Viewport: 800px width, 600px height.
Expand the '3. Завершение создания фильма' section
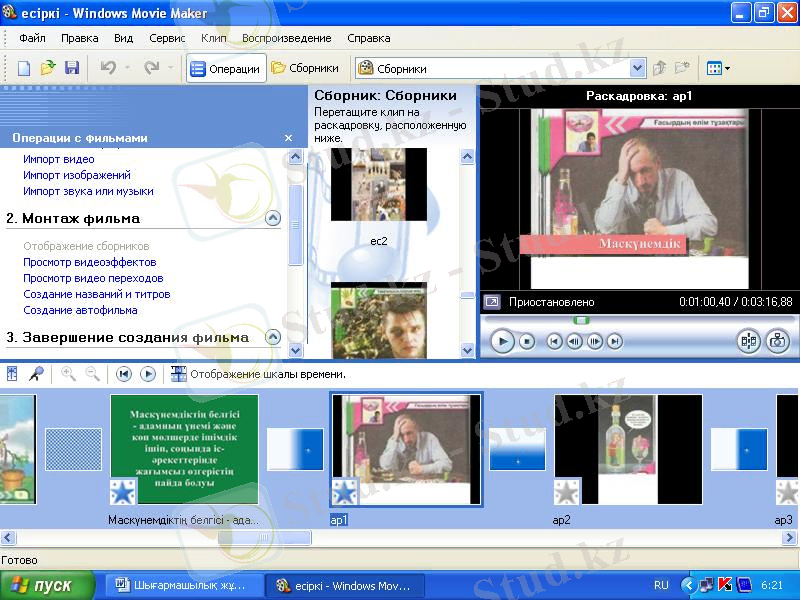[x=272, y=337]
